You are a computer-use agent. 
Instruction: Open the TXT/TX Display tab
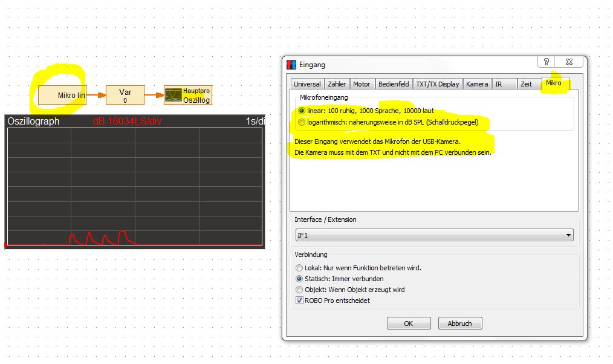pyautogui.click(x=437, y=84)
